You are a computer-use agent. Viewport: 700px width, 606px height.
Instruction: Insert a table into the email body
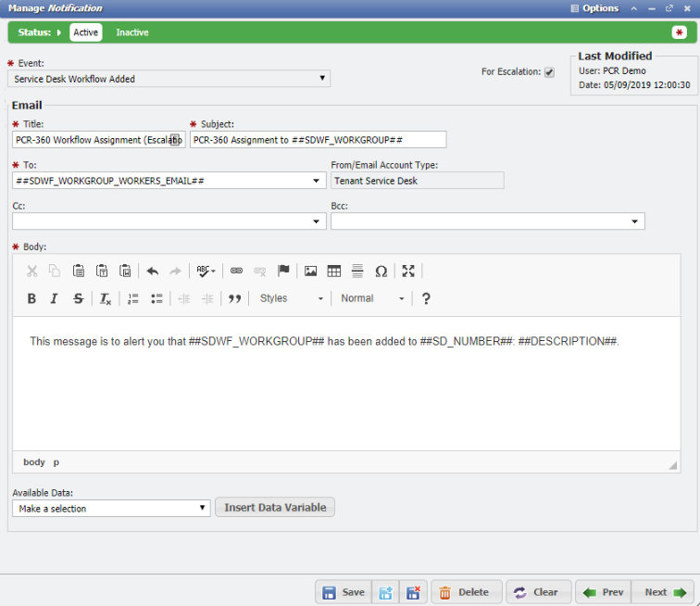[x=334, y=271]
